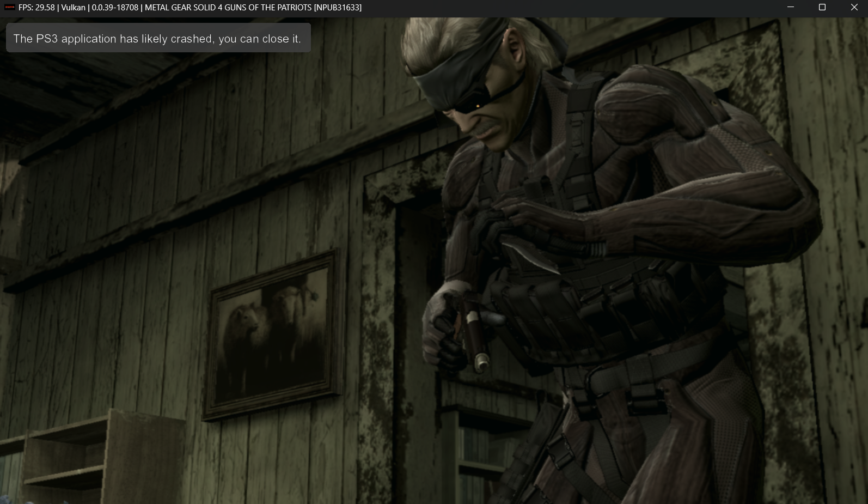Maximize the RPCS3 game window
The height and width of the screenshot is (504, 868).
[822, 7]
